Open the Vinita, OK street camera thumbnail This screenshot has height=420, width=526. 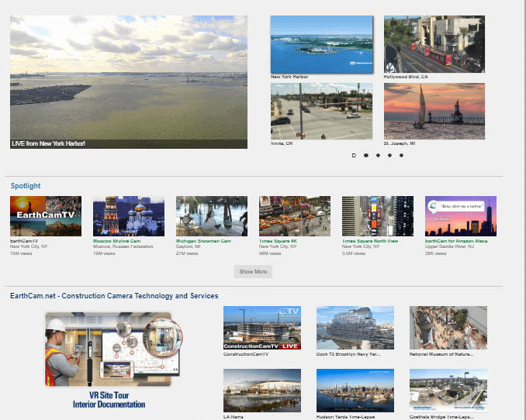pyautogui.click(x=321, y=111)
